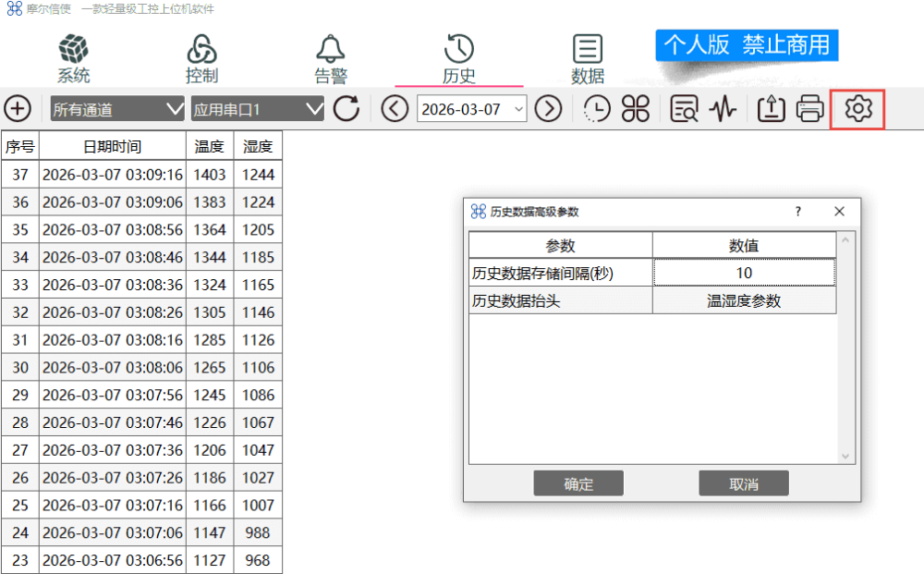Click the clock time-filter icon
This screenshot has width=924, height=574.
click(x=597, y=109)
